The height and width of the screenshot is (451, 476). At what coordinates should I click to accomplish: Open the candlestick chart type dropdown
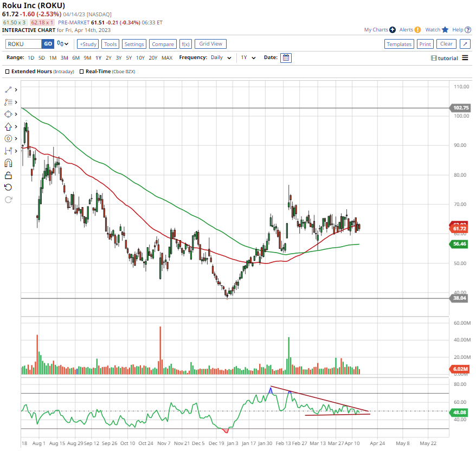pos(63,44)
